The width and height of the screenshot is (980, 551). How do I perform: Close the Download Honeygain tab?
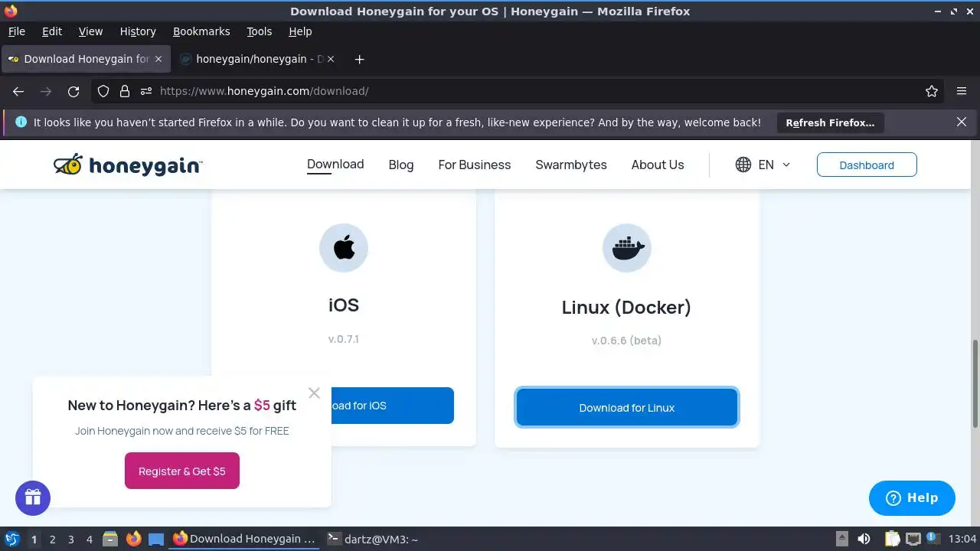pos(158,59)
